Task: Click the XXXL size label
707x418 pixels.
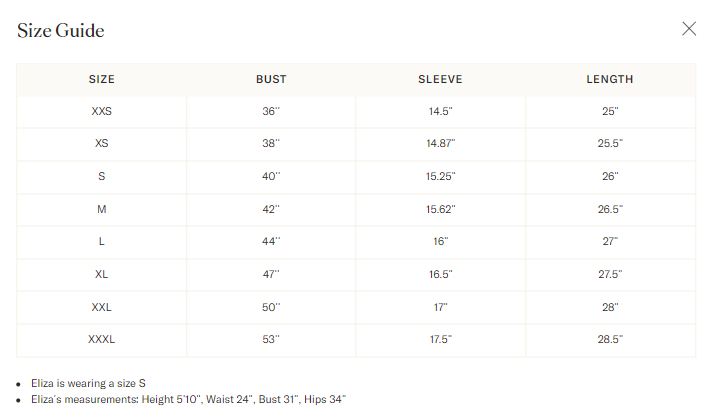Action: [x=101, y=339]
